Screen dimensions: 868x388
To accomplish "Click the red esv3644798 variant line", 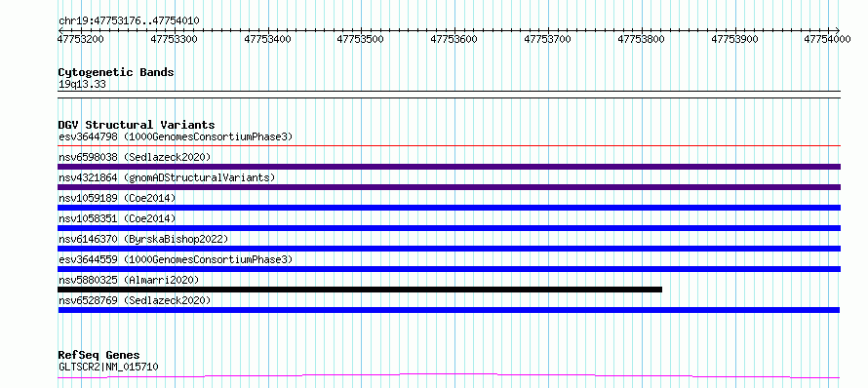I will pos(450,146).
